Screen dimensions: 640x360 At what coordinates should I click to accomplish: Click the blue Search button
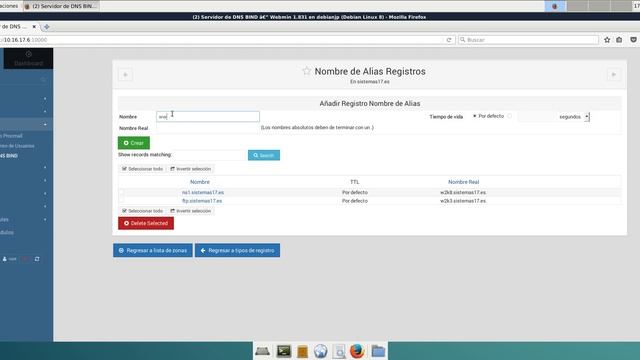click(264, 155)
